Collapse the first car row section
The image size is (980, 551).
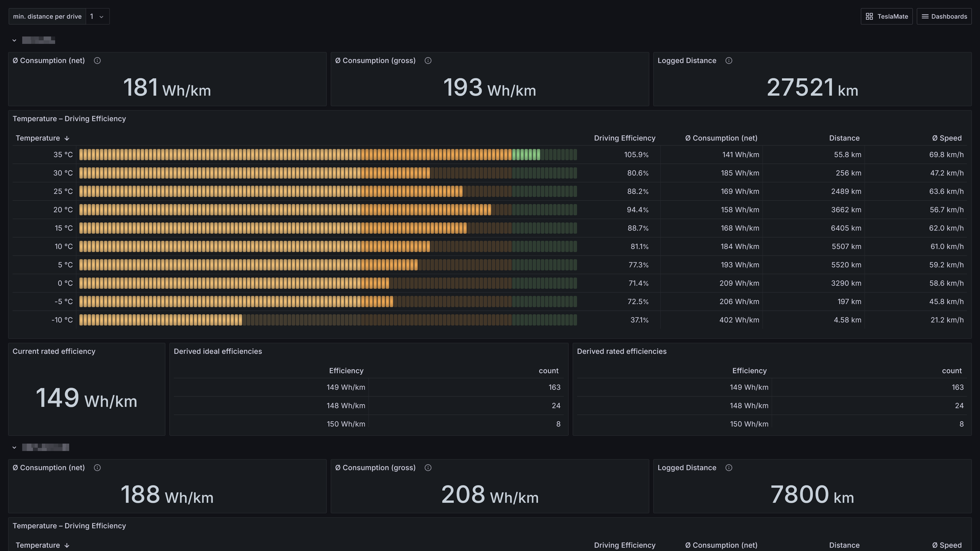15,40
